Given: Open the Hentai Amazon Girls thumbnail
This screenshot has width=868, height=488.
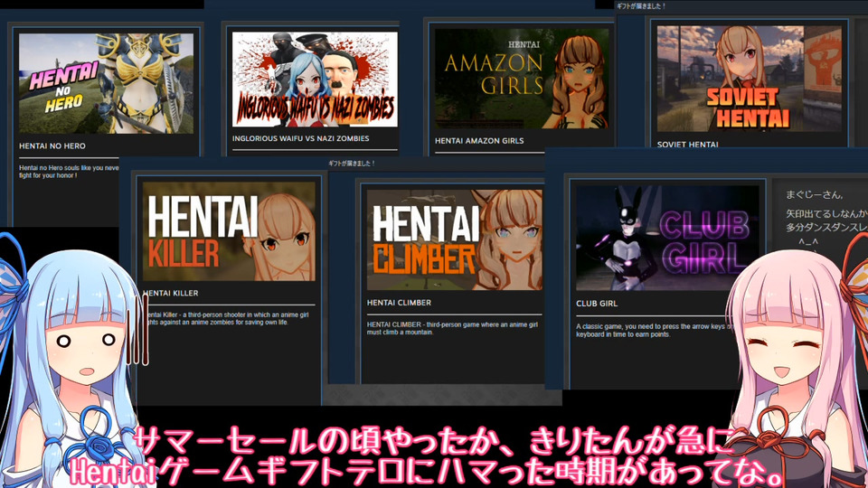Looking at the screenshot, I should click(x=522, y=79).
